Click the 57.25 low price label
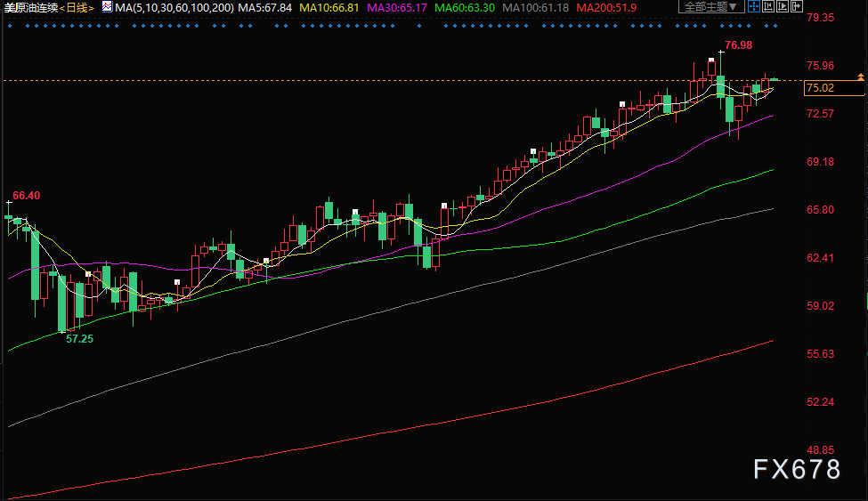Image resolution: width=868 pixels, height=501 pixels. pos(80,339)
